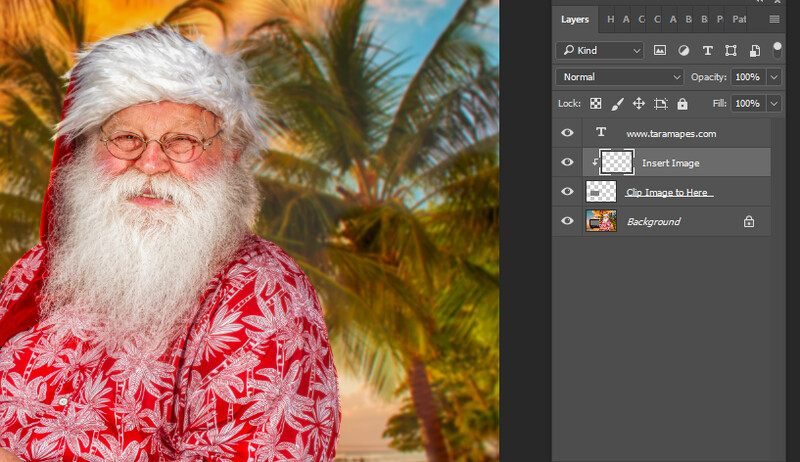Viewport: 800px width, 462px height.
Task: Lock image pixels brush icon
Action: click(x=617, y=104)
